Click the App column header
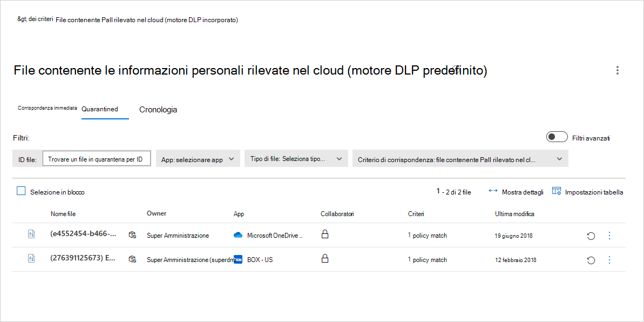644x322 pixels. (239, 214)
